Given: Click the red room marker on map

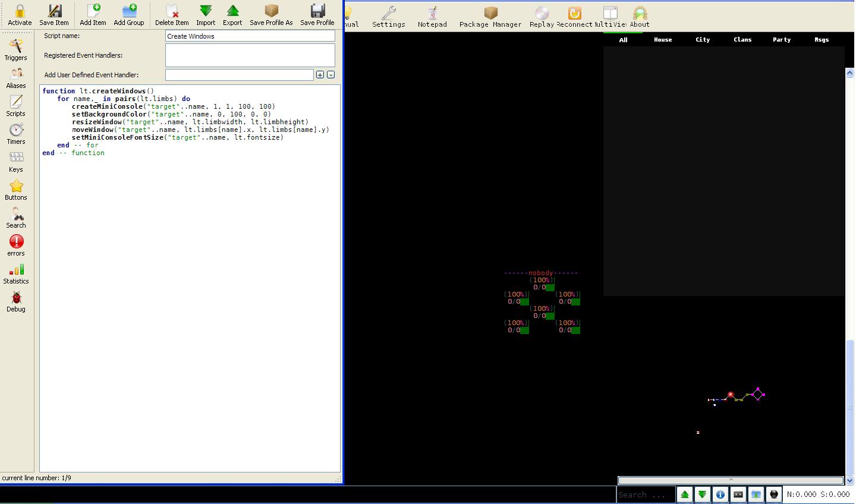Looking at the screenshot, I should (x=731, y=395).
